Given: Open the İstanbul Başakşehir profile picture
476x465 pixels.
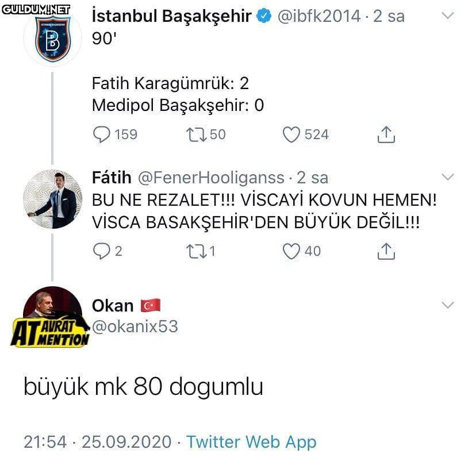Looking at the screenshot, I should pos(52,38).
